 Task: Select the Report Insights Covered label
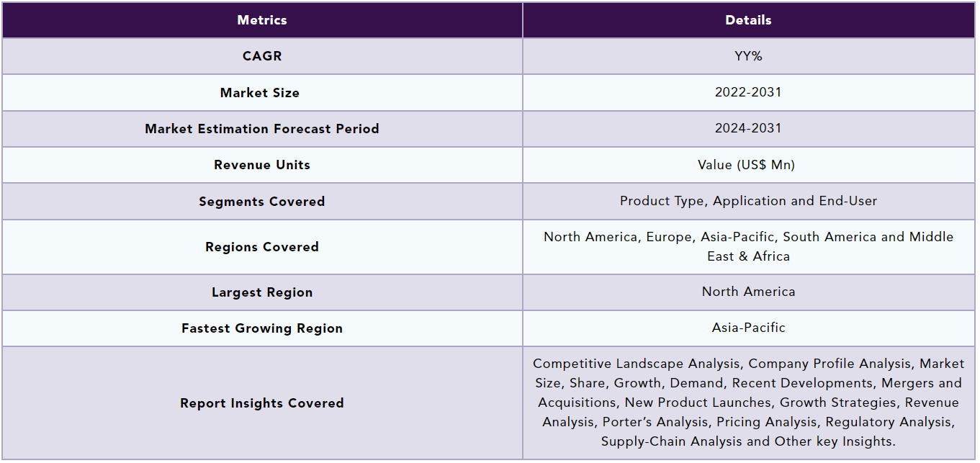(262, 403)
